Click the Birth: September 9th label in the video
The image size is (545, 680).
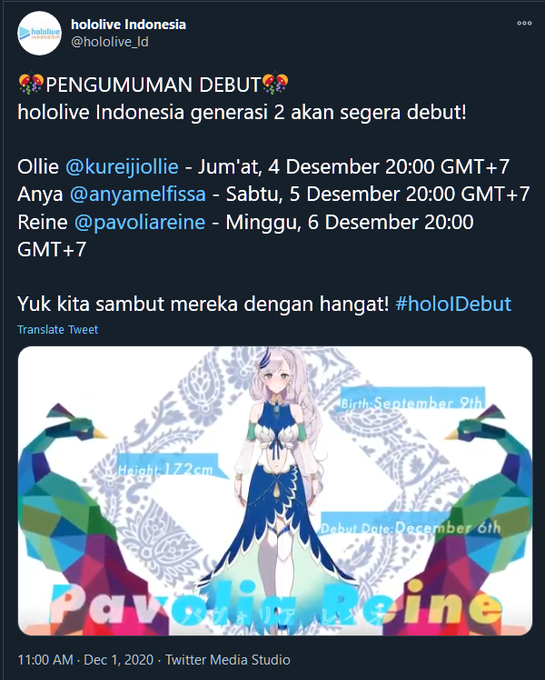(411, 403)
